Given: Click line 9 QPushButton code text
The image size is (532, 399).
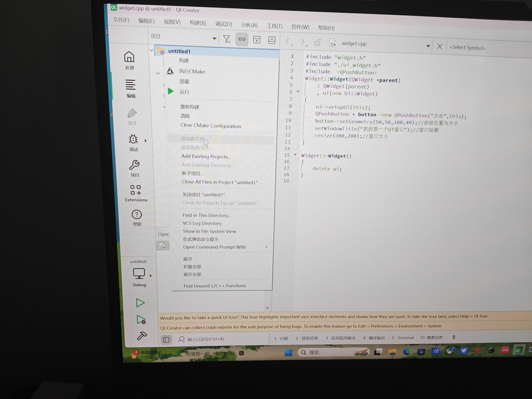Looking at the screenshot, I should pyautogui.click(x=391, y=115).
